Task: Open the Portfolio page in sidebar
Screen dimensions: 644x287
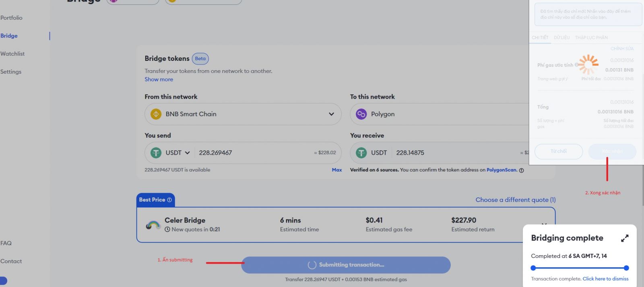Action: (x=11, y=18)
